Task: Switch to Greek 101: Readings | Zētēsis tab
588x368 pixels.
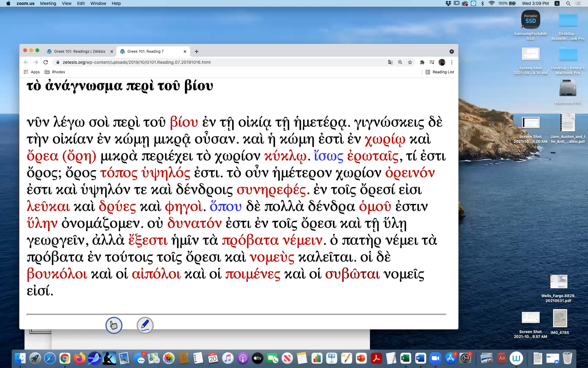Action: coord(79,52)
